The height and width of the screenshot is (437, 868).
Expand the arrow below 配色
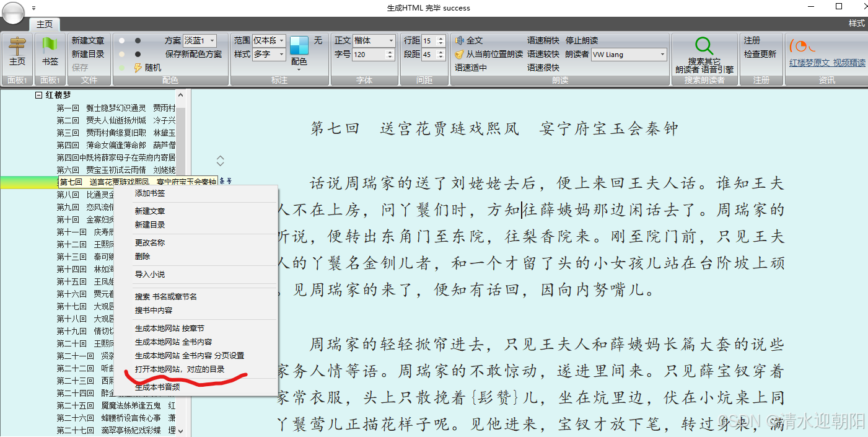coord(299,69)
